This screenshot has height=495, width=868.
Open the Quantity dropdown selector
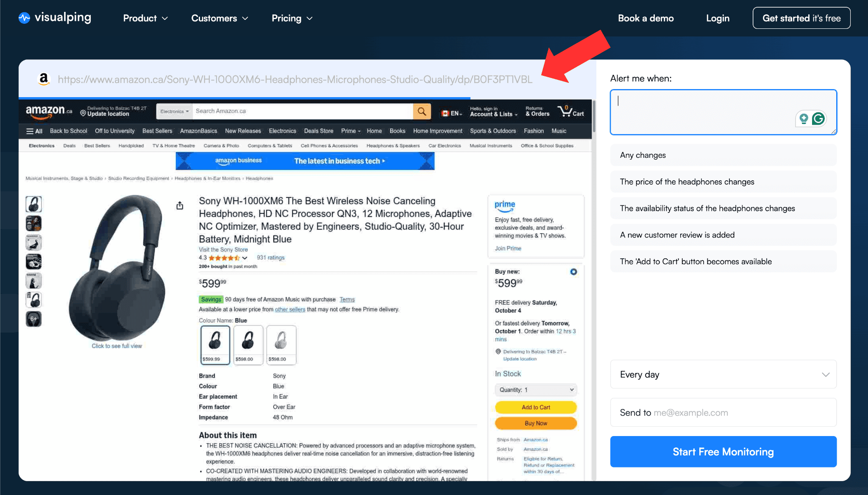point(536,390)
